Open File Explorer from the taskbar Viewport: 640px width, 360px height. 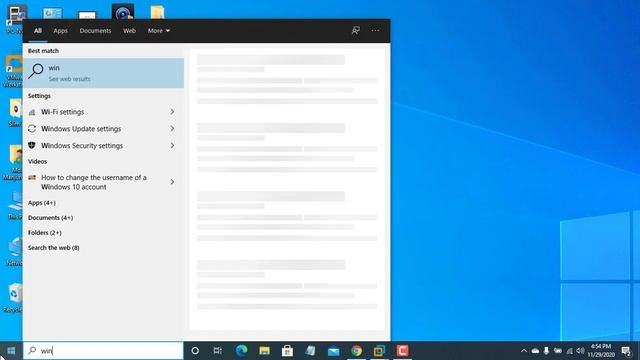pyautogui.click(x=264, y=351)
